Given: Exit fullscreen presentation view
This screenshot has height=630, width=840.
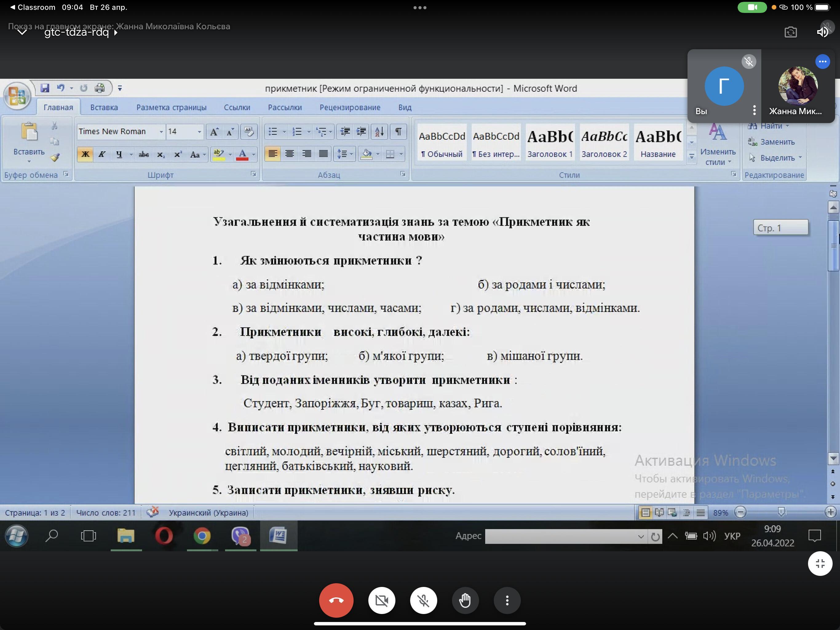Looking at the screenshot, I should point(820,564).
